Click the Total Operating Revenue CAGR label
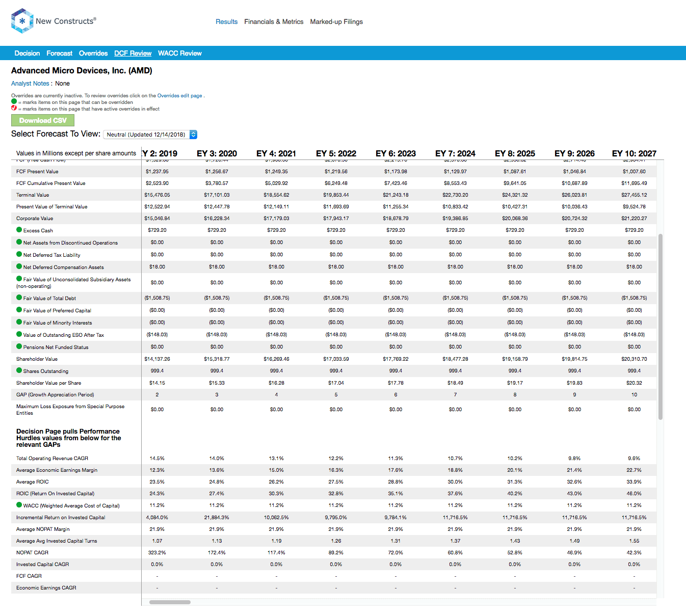The image size is (686, 616). (x=52, y=459)
